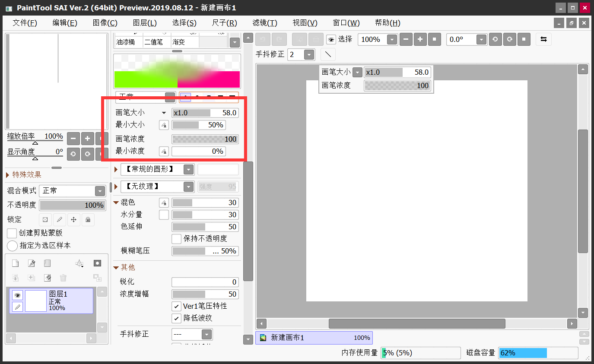This screenshot has width=594, height=364.
Task: Zoom in with 缩放倍率 plus button
Action: tap(87, 139)
